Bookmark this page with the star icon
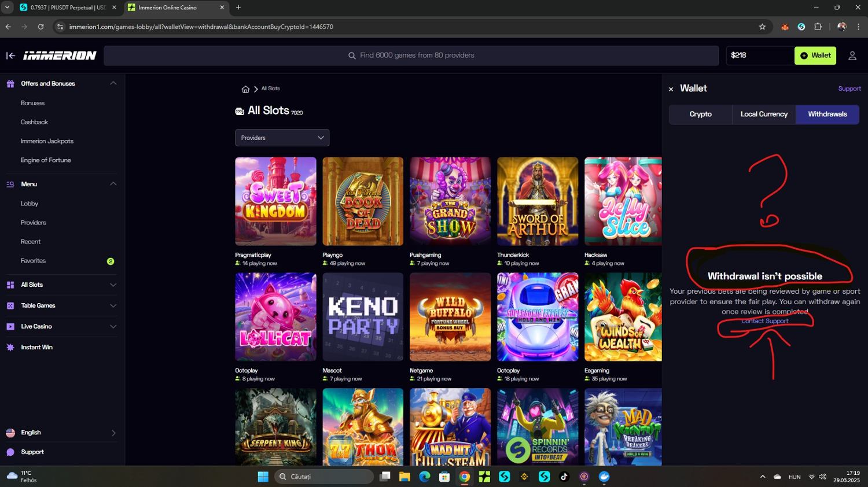Viewport: 868px width, 487px height. coord(762,27)
